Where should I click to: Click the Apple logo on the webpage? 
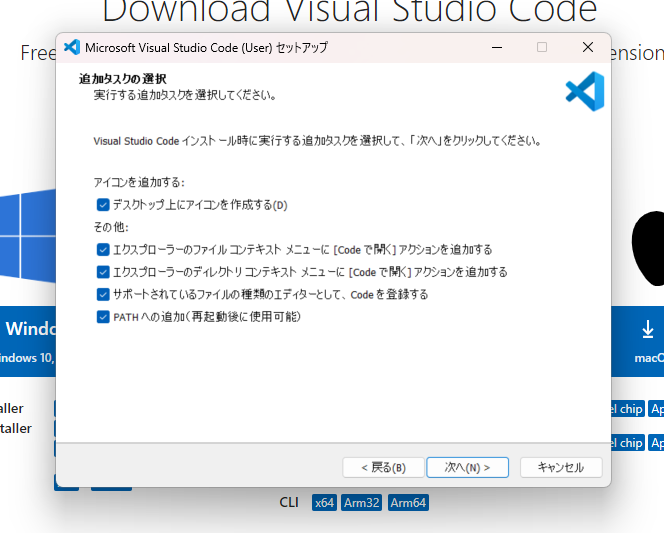(x=648, y=248)
